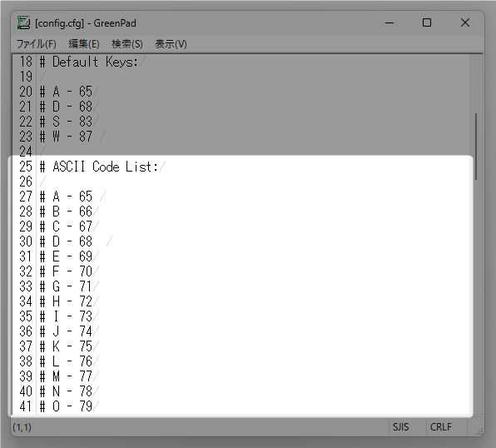Minimize the GreenPad window
The width and height of the screenshot is (496, 448).
click(389, 22)
